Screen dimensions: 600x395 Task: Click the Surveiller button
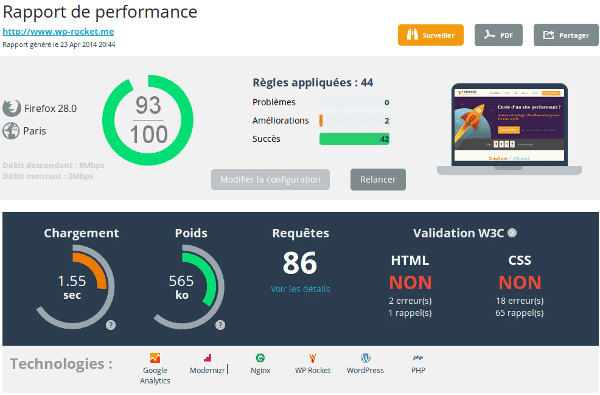(x=431, y=35)
